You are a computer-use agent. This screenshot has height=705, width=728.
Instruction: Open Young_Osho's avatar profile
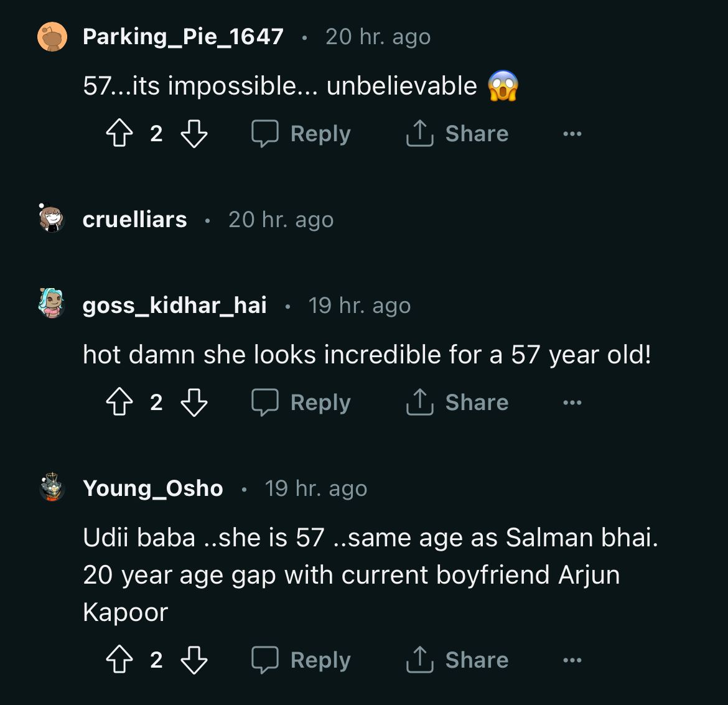(52, 488)
